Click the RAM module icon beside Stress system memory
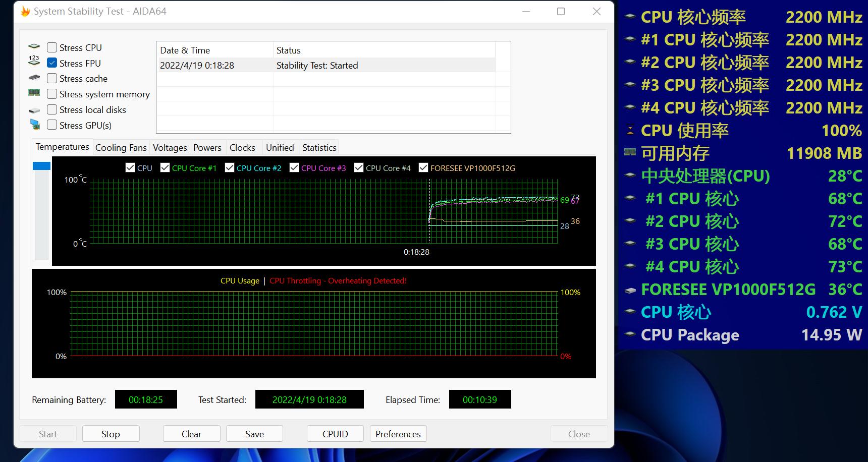This screenshot has height=462, width=868. coord(34,93)
